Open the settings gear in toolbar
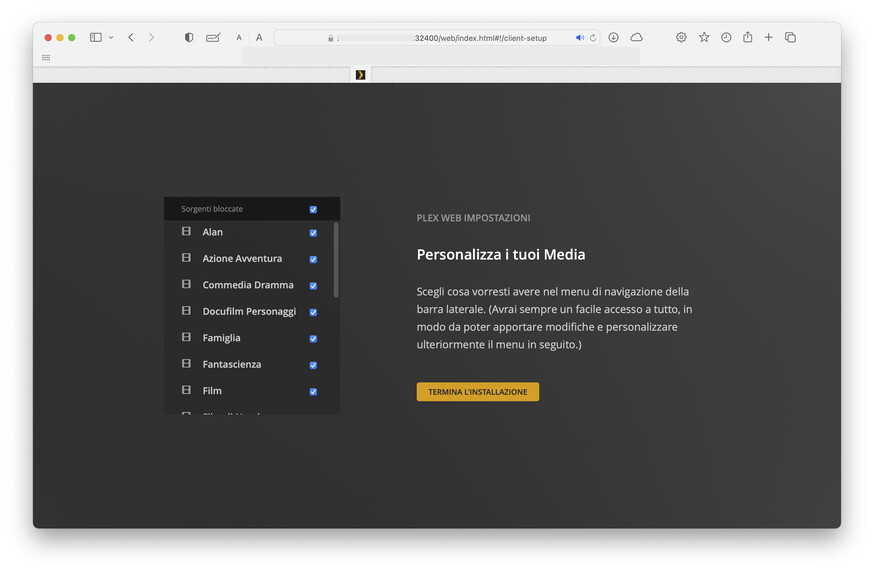874x572 pixels. [x=681, y=37]
